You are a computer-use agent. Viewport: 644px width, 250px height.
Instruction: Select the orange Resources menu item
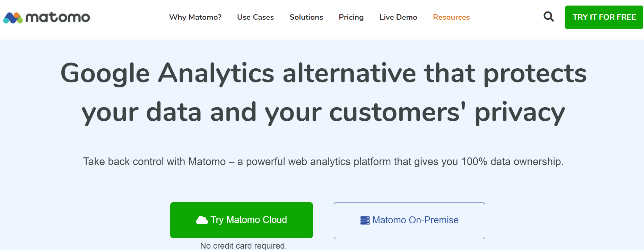[x=451, y=17]
